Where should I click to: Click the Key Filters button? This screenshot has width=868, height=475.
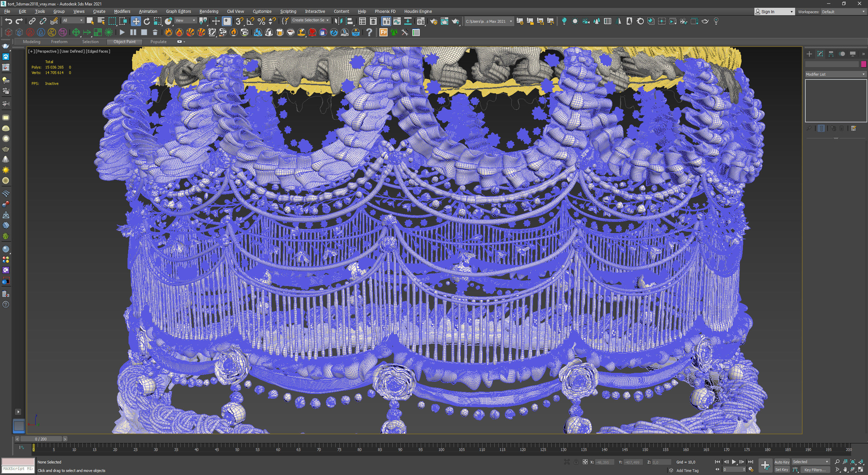coord(814,470)
